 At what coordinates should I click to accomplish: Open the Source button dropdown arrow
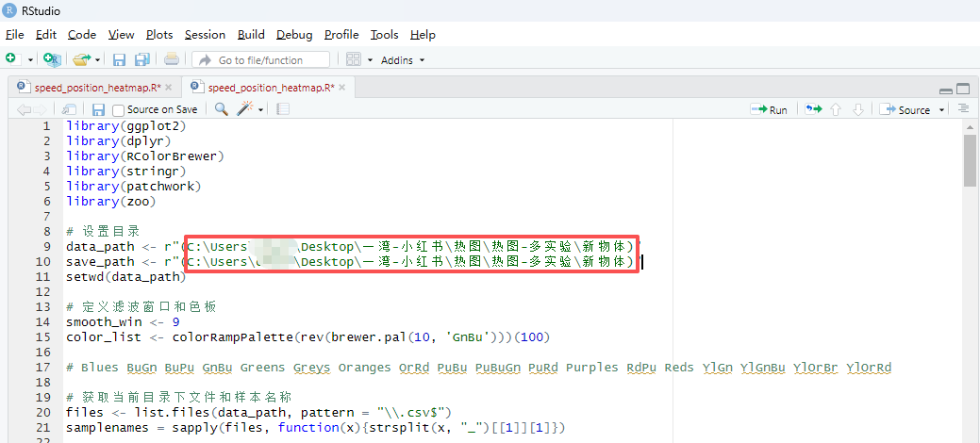tap(941, 110)
